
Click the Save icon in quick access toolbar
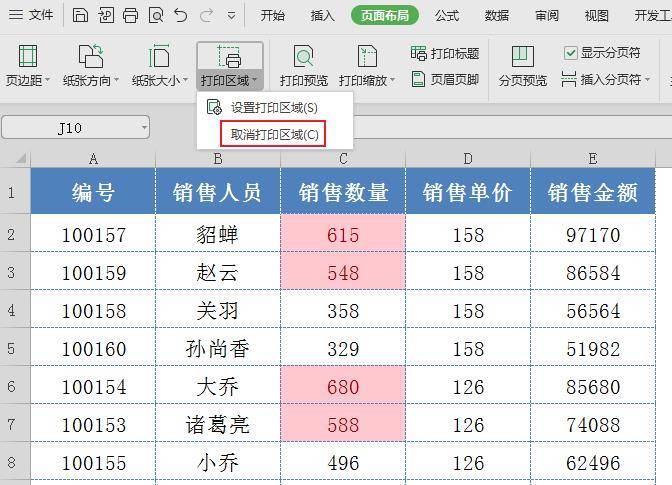pos(80,15)
